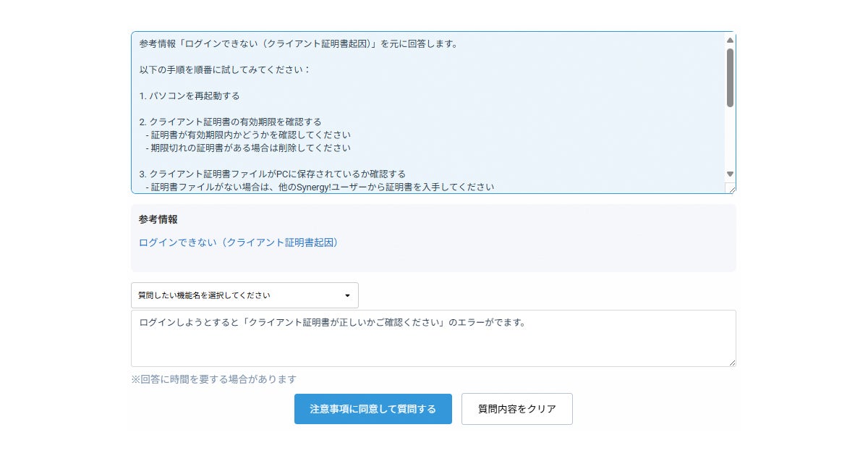Click the resize handle of the answer box
The image size is (868, 456).
point(731,189)
